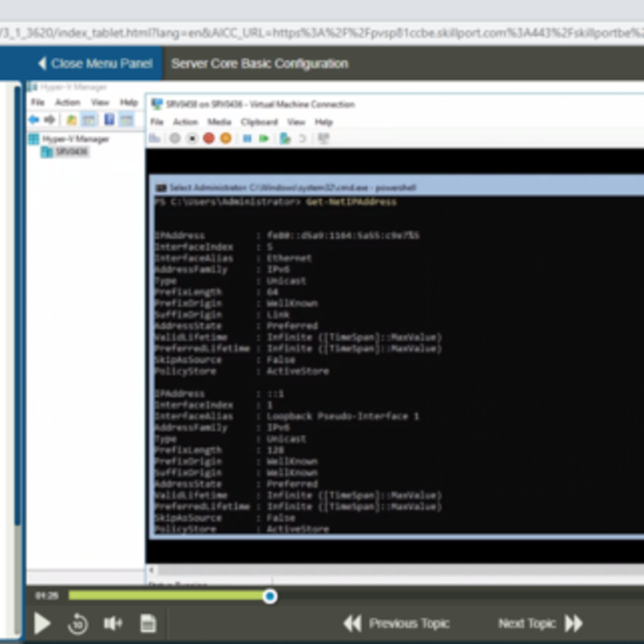Viewport: 644px width, 644px height.
Task: Click the Enhanced Session icon in VM toolbar
Action: point(324,138)
